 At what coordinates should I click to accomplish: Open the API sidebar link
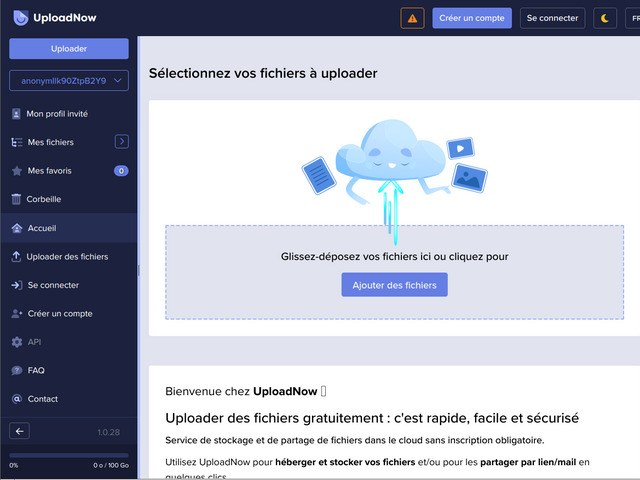pyautogui.click(x=34, y=342)
